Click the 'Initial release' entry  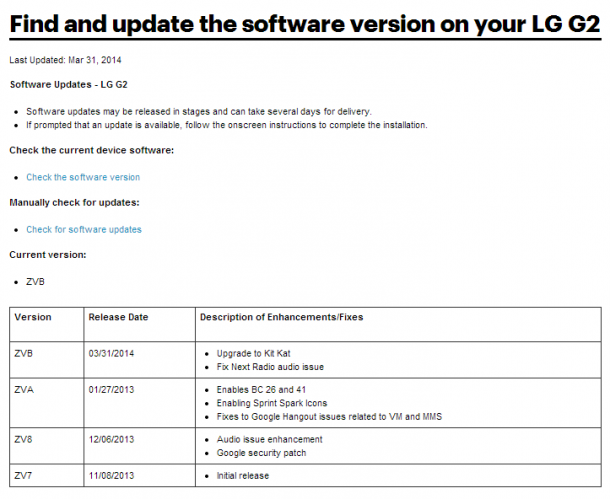[x=243, y=476]
